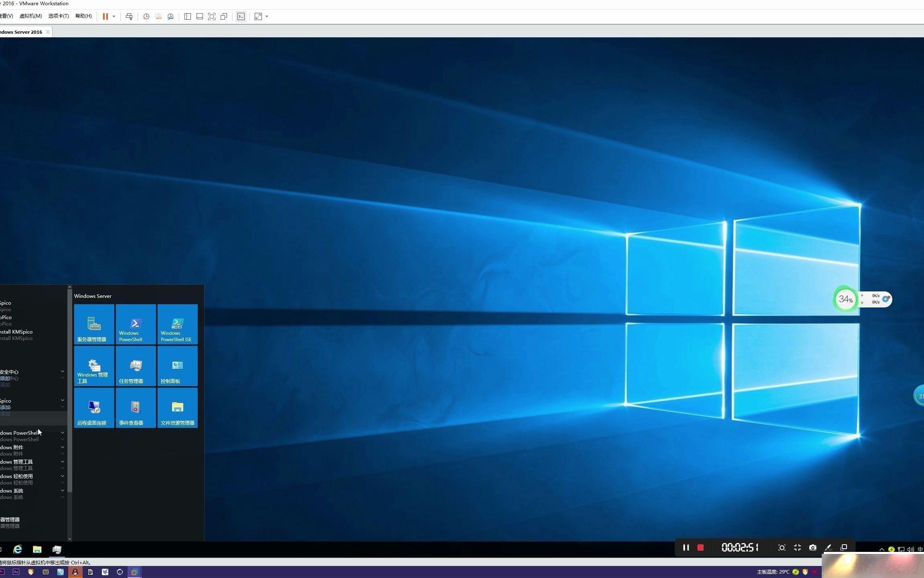
Task: Close the Windows Server 2016 tab
Action: tap(48, 32)
